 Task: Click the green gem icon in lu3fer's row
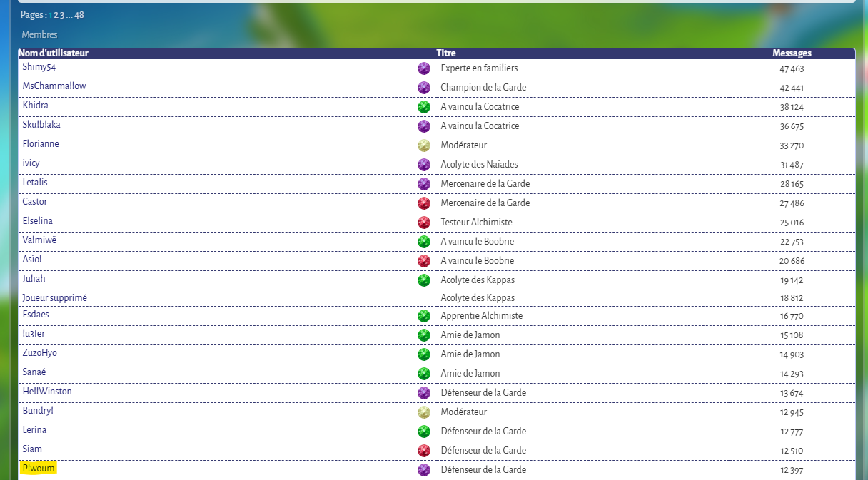[x=424, y=335]
